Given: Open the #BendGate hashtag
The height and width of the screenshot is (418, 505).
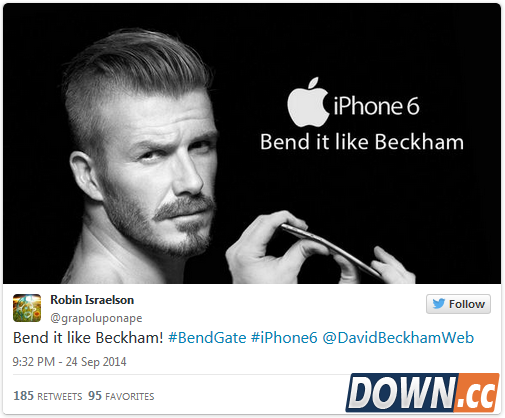Looking at the screenshot, I should pos(207,338).
